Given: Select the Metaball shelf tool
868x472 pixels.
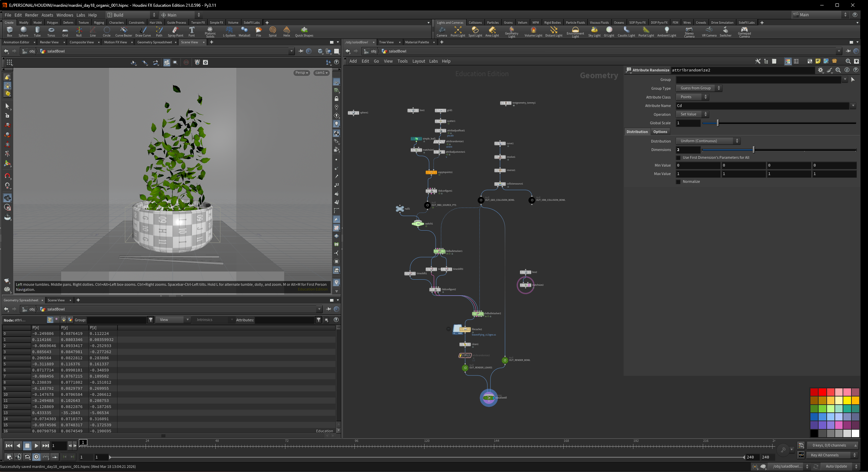Looking at the screenshot, I should coord(244,31).
